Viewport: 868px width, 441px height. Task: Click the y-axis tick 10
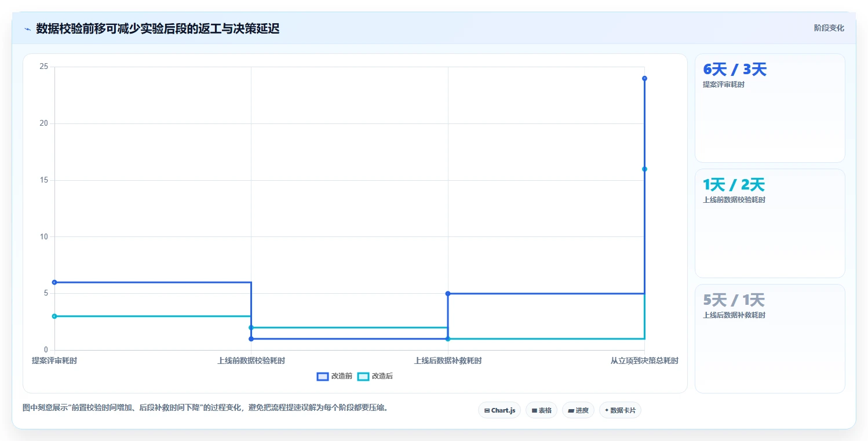(x=43, y=236)
